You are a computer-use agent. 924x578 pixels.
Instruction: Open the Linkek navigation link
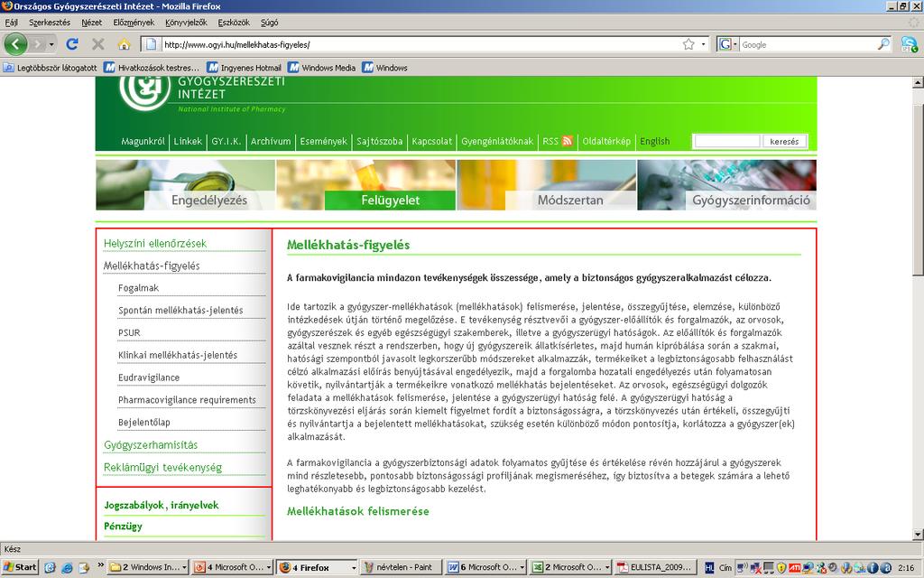point(188,142)
